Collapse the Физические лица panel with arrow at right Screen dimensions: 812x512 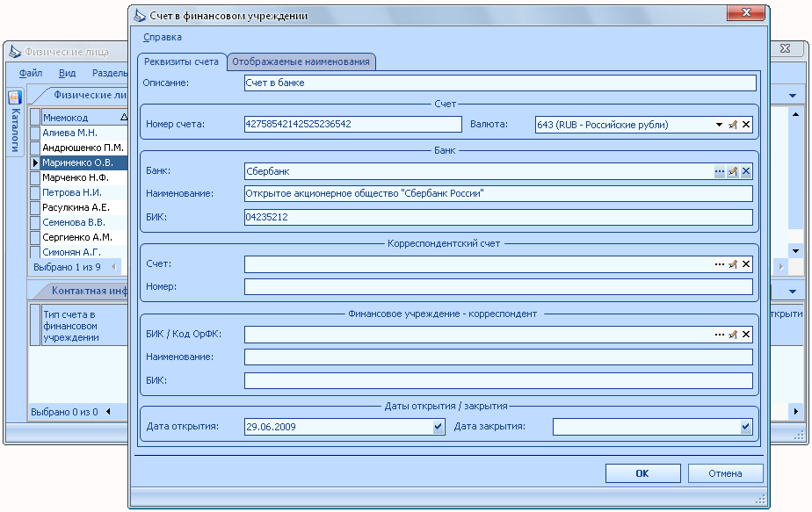(793, 95)
